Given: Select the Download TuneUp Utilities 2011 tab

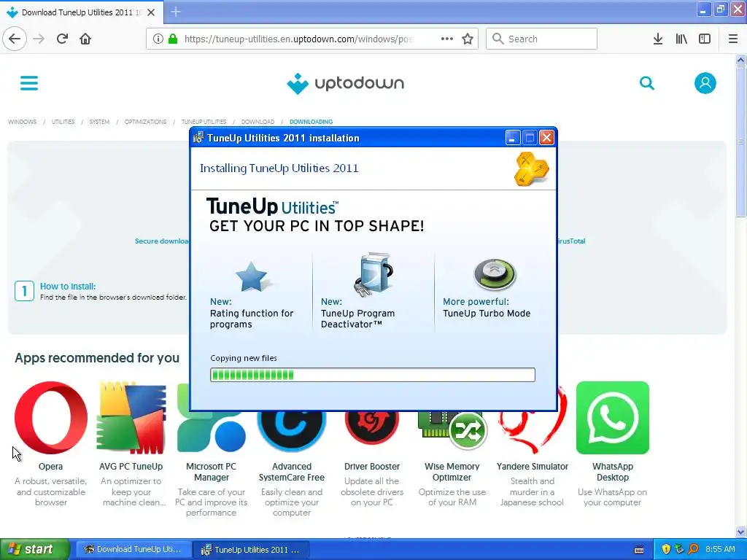Looking at the screenshot, I should click(x=82, y=12).
